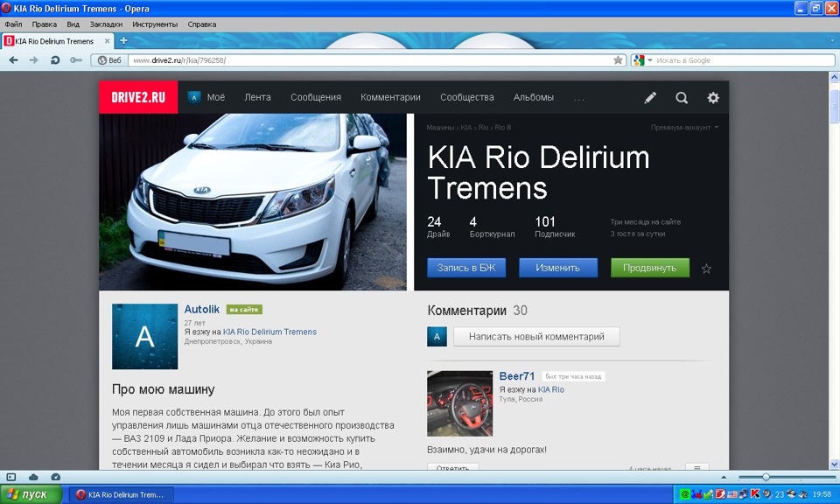Open Лента in site navigation
840x504 pixels.
click(x=257, y=97)
